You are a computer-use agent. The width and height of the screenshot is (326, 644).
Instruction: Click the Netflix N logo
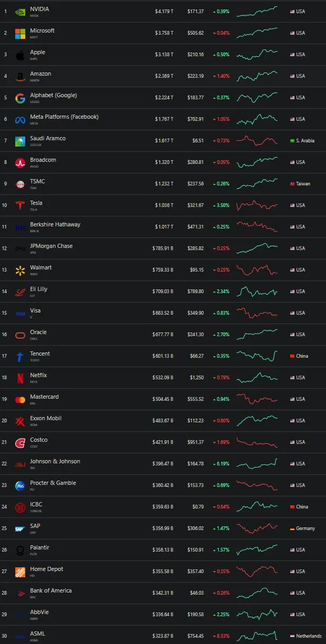(x=20, y=378)
